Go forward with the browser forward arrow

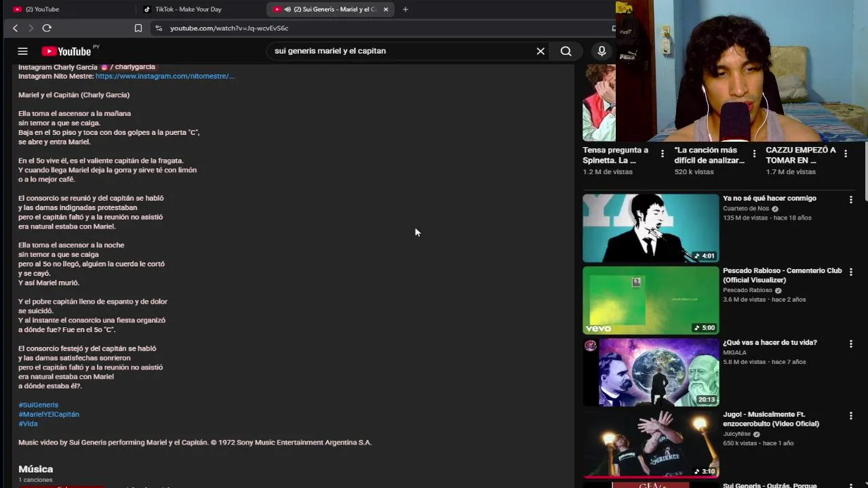[31, 28]
